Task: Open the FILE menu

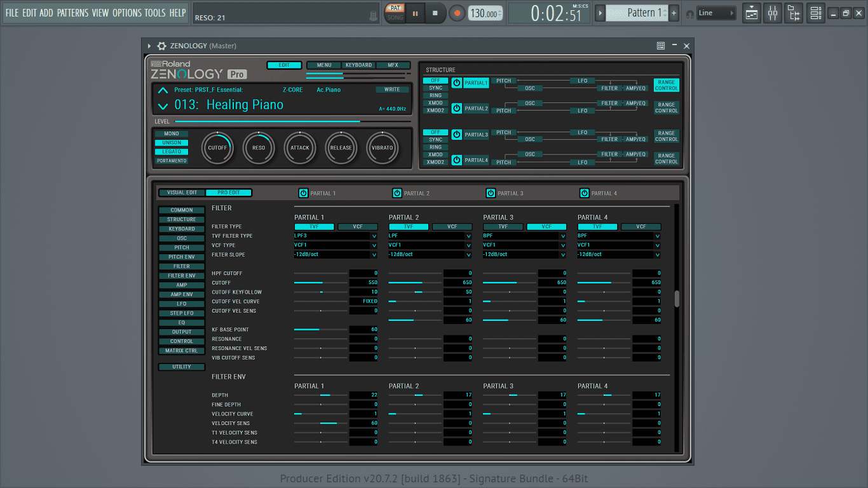Action: (x=12, y=13)
